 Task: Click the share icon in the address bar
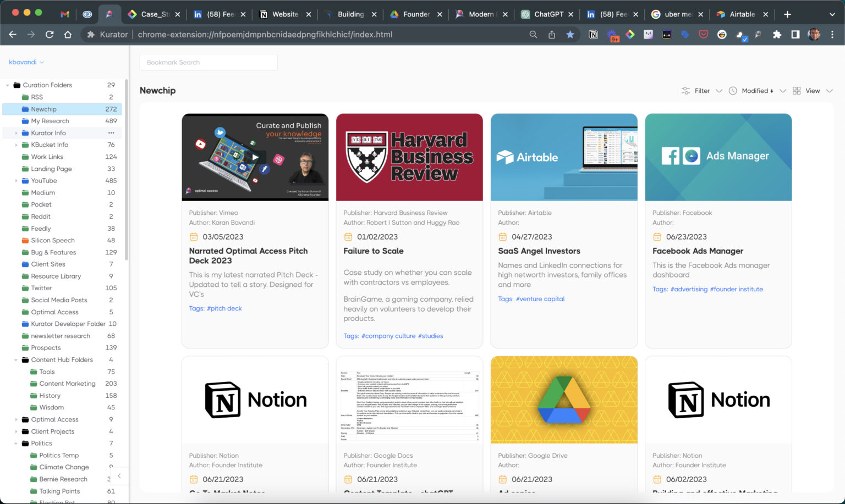tap(552, 35)
